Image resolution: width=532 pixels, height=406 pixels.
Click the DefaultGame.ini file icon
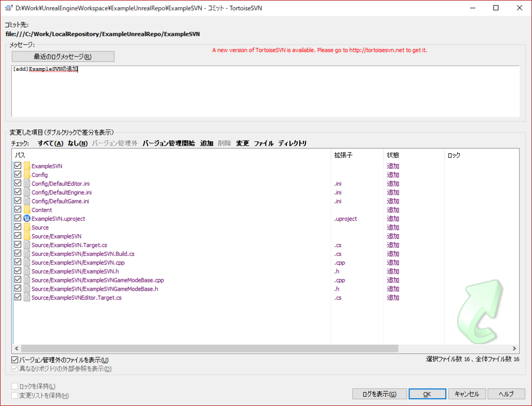coord(27,201)
